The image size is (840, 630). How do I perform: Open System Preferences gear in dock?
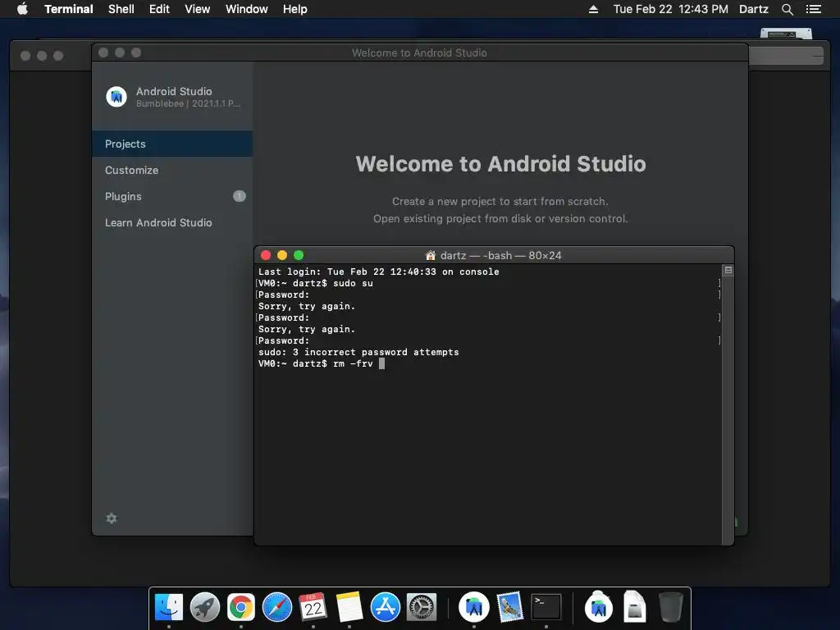tap(422, 607)
